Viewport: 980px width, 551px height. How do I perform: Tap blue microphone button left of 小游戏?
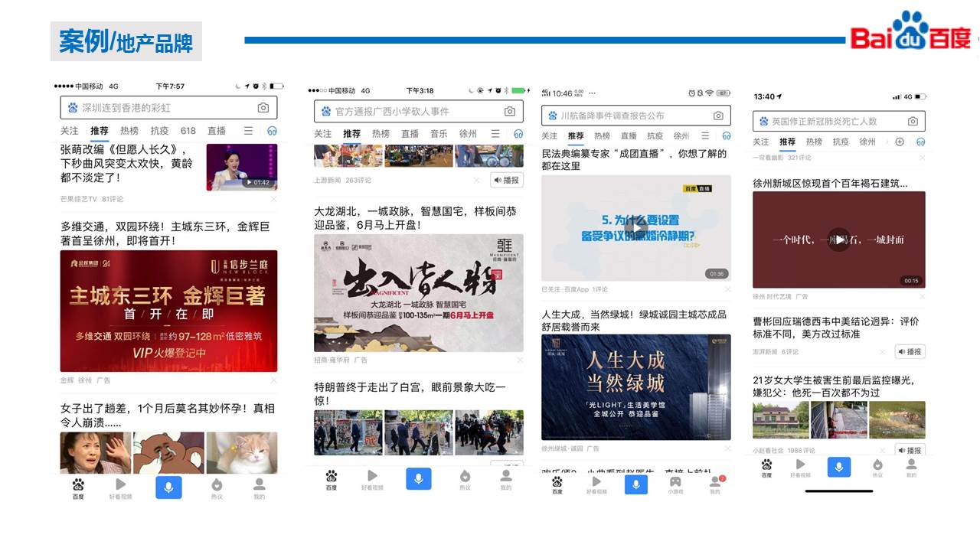[635, 484]
